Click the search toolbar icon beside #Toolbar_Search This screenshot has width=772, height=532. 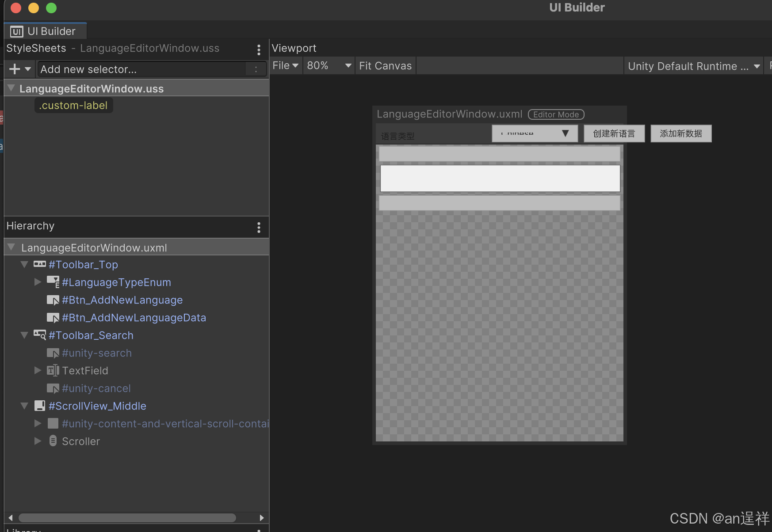click(x=40, y=335)
